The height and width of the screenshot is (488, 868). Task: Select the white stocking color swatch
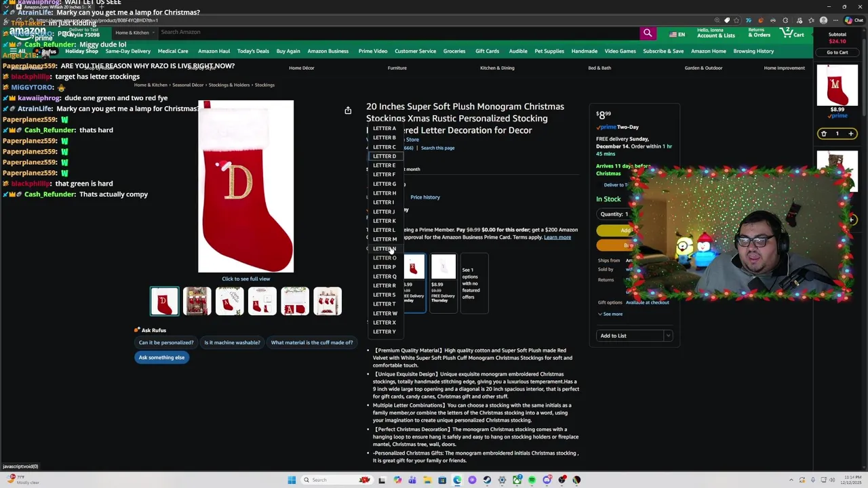pyautogui.click(x=443, y=283)
